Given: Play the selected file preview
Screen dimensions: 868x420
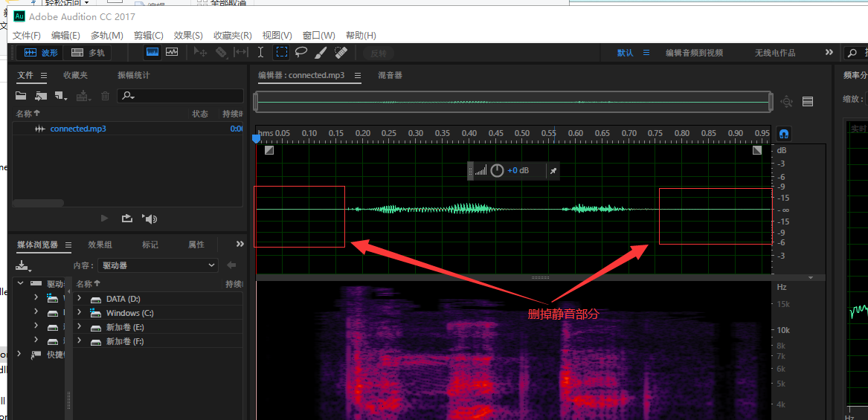Looking at the screenshot, I should (x=104, y=219).
